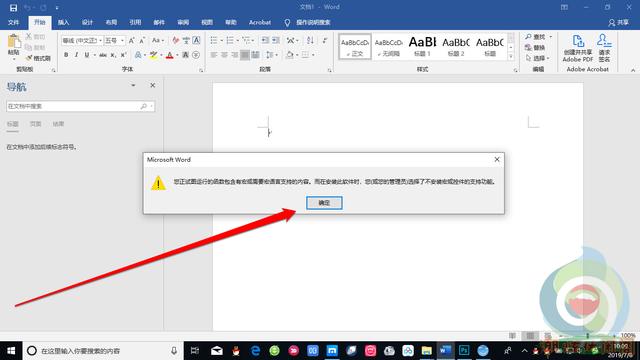Toggle superscript formatting
The image size is (640, 360).
[x=123, y=55]
